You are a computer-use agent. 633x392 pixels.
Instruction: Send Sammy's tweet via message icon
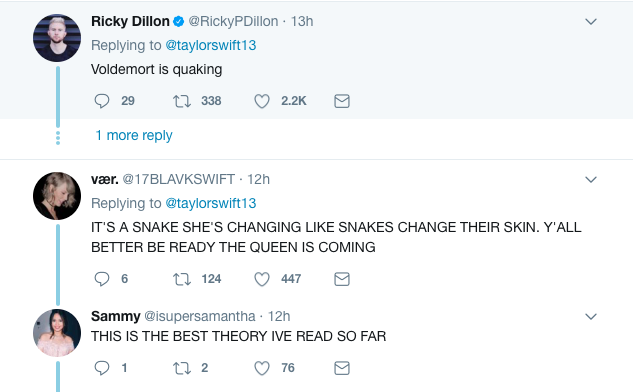point(342,368)
